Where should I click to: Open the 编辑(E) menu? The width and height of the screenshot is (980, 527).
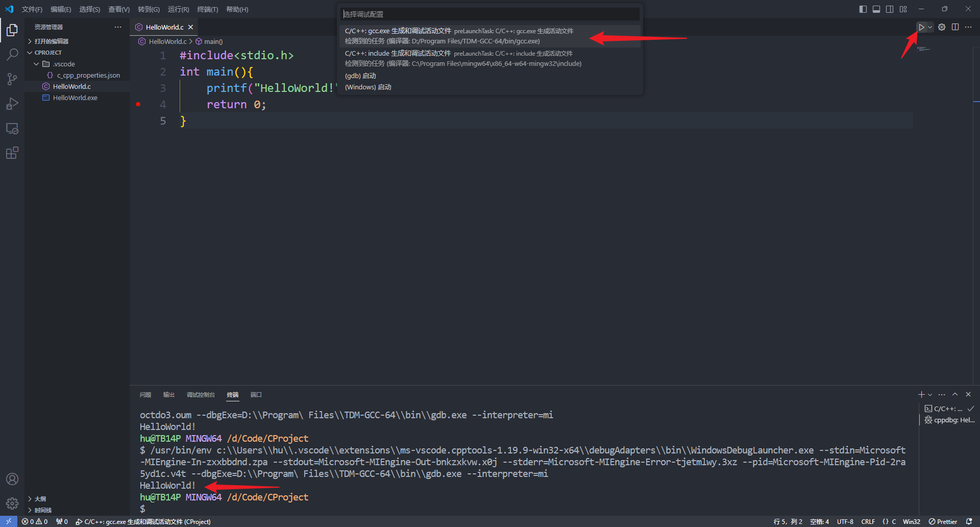pos(61,9)
